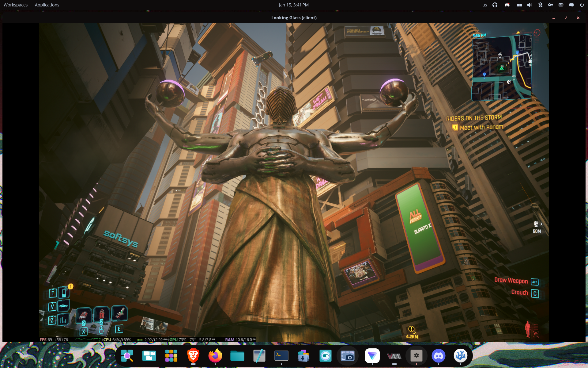
Task: Open the phone icon in the game HUD
Action: tap(64, 293)
